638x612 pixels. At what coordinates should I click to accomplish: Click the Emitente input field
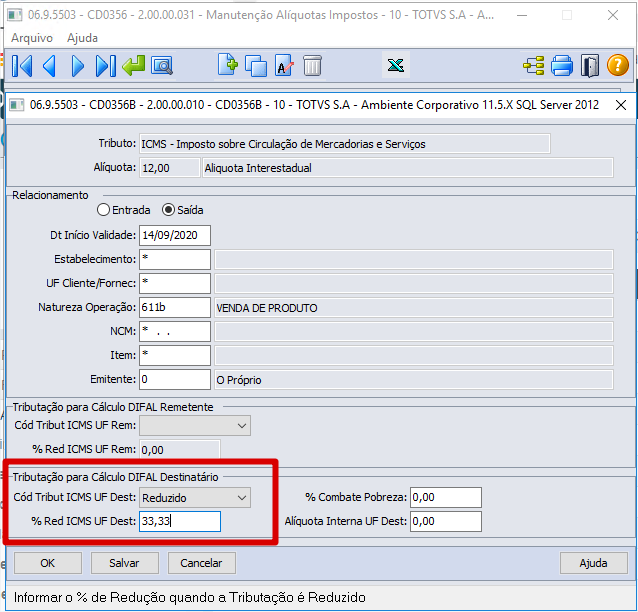[x=175, y=380]
